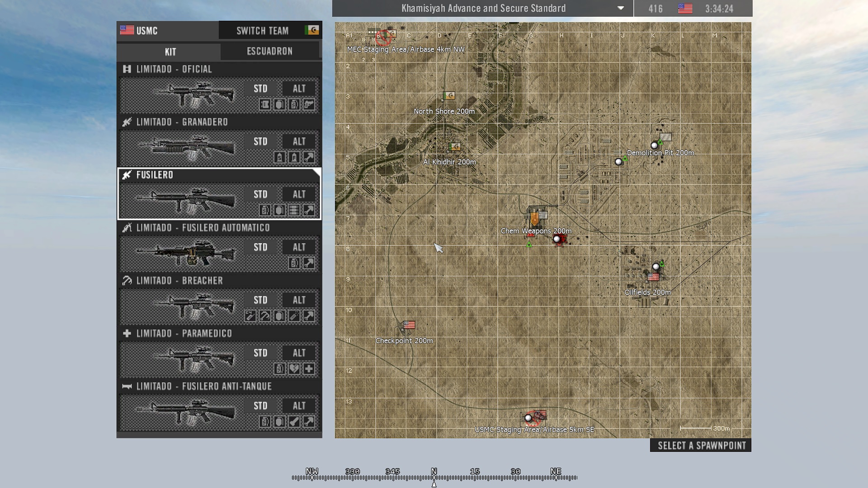
Task: Click the grenade icon in Fusilero kit
Action: 279,211
